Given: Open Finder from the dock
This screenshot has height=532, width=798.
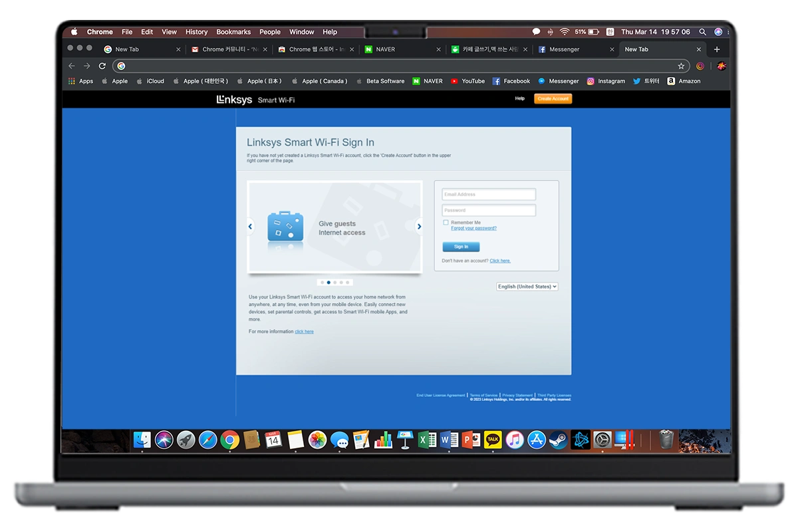Looking at the screenshot, I should click(142, 440).
